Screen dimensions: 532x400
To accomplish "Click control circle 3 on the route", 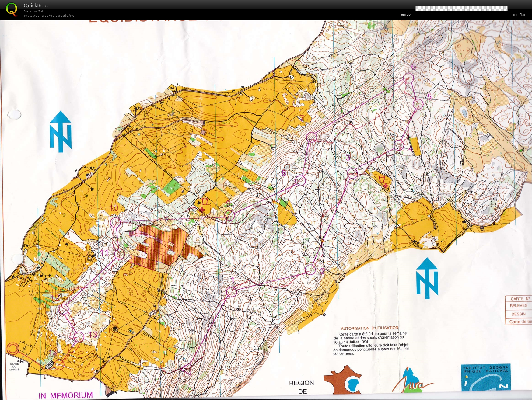I will (x=352, y=173).
